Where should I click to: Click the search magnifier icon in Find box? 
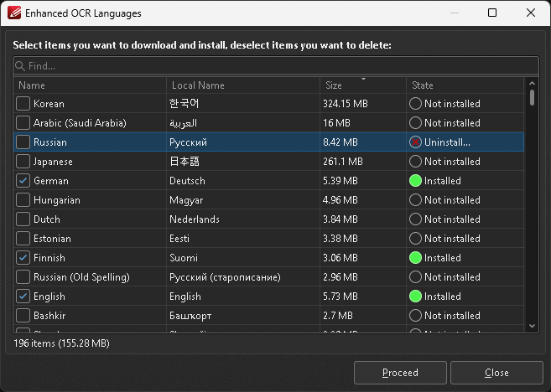[x=20, y=66]
